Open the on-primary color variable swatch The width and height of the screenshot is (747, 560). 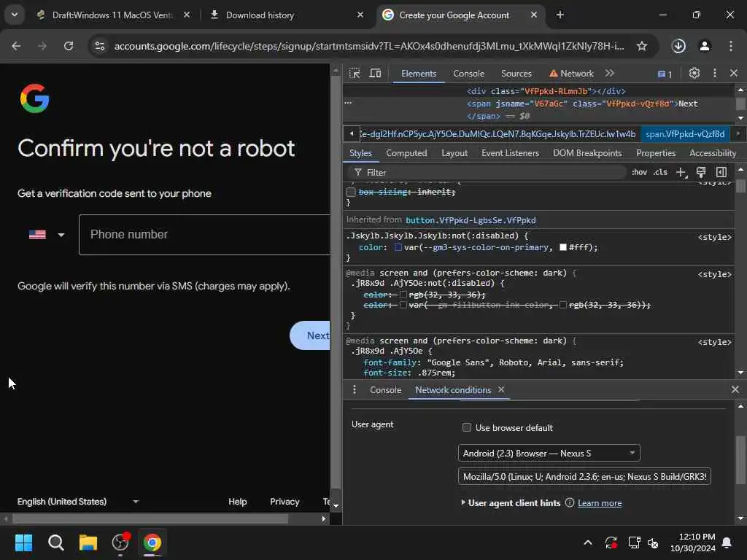click(x=398, y=247)
